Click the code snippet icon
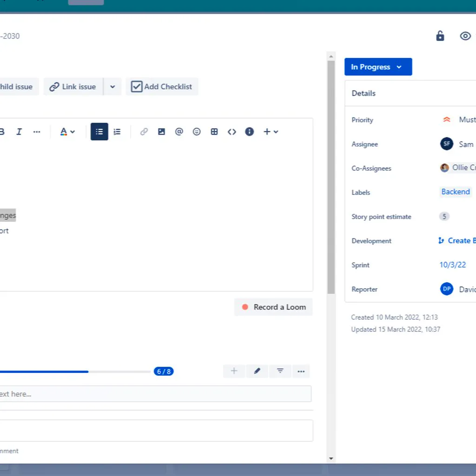The height and width of the screenshot is (476, 476). click(232, 132)
